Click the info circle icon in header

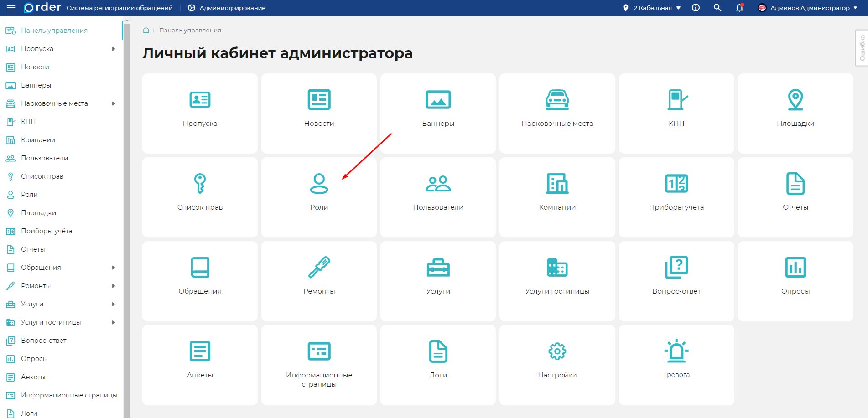[696, 8]
